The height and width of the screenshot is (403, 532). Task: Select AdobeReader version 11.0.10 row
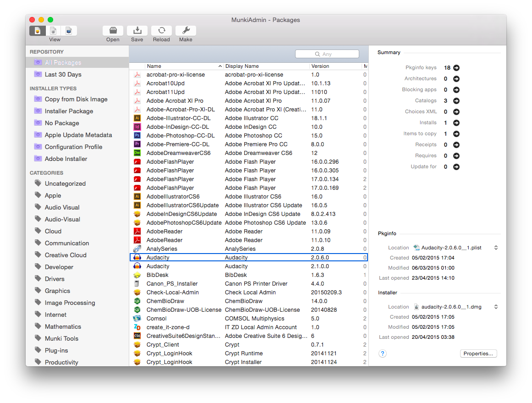[249, 240]
